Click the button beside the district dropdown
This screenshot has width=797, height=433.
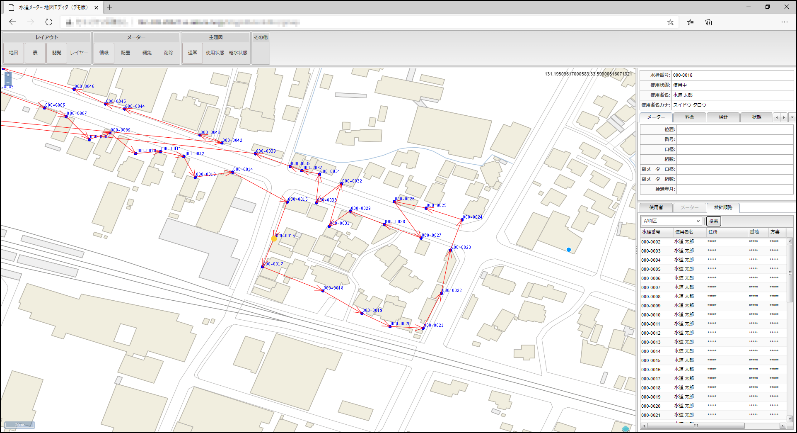pyautogui.click(x=714, y=221)
